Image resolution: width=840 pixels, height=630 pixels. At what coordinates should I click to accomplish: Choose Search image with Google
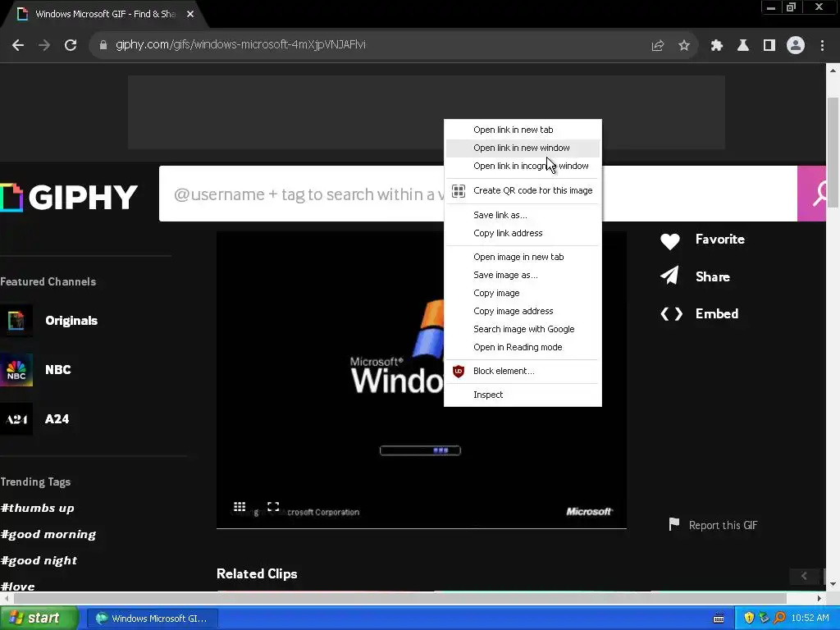(523, 329)
